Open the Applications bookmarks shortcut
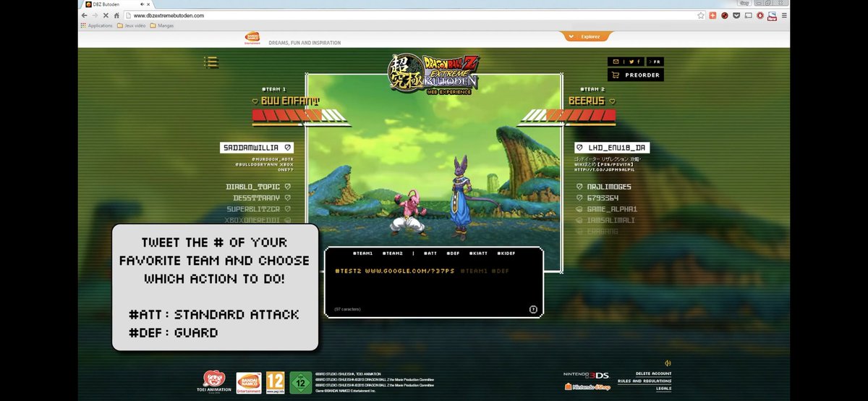Viewport: 868px width, 401px height. click(x=97, y=25)
